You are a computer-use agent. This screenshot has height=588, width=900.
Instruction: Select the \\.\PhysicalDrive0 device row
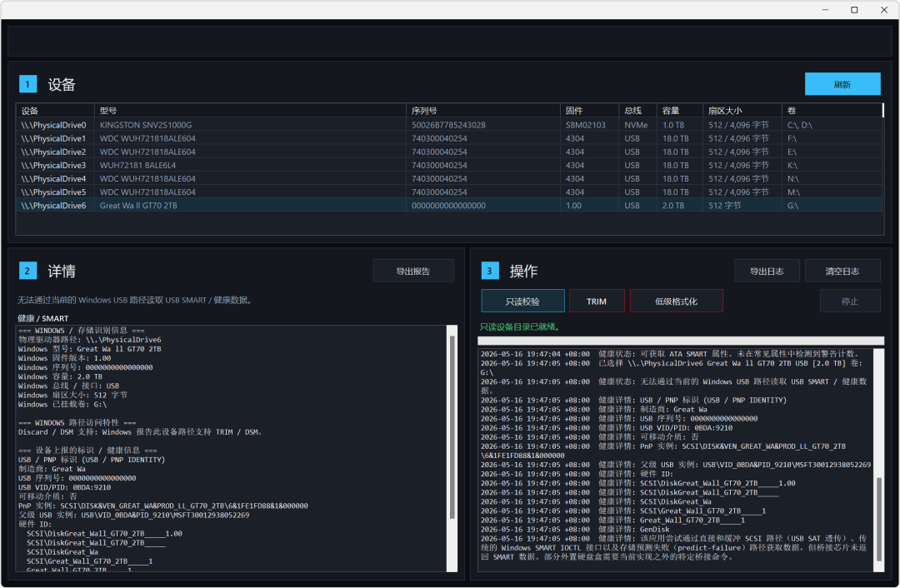pyautogui.click(x=449, y=124)
